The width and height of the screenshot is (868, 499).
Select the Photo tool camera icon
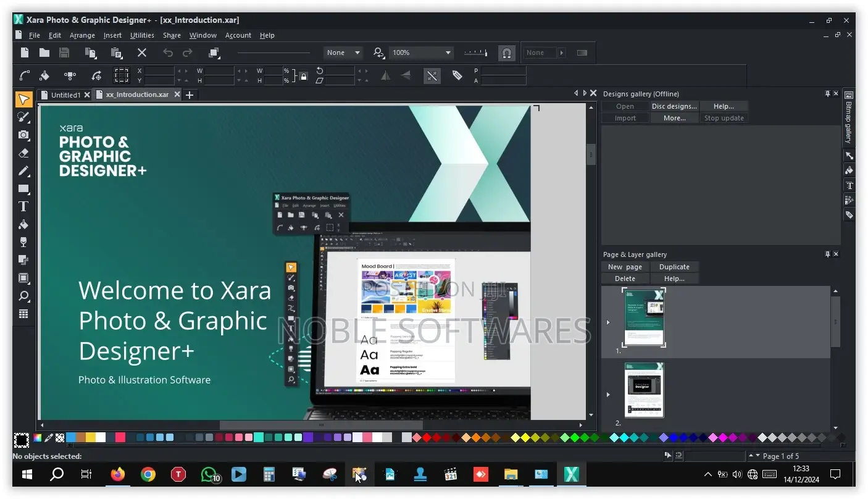[x=23, y=135]
